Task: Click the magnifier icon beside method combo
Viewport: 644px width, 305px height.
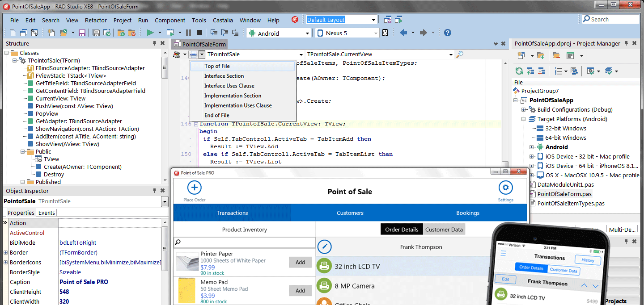Action: click(x=459, y=54)
